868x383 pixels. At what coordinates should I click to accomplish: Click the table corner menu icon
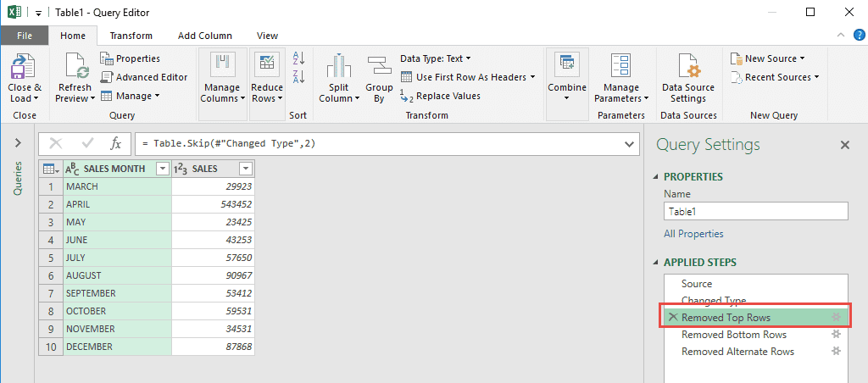[x=50, y=169]
